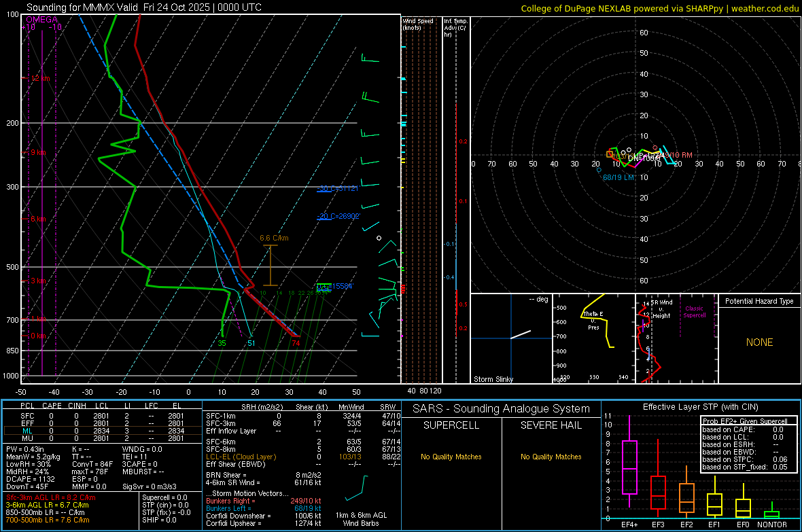802x532 pixels.
Task: Select the 12 km height marker
Action: click(40, 78)
